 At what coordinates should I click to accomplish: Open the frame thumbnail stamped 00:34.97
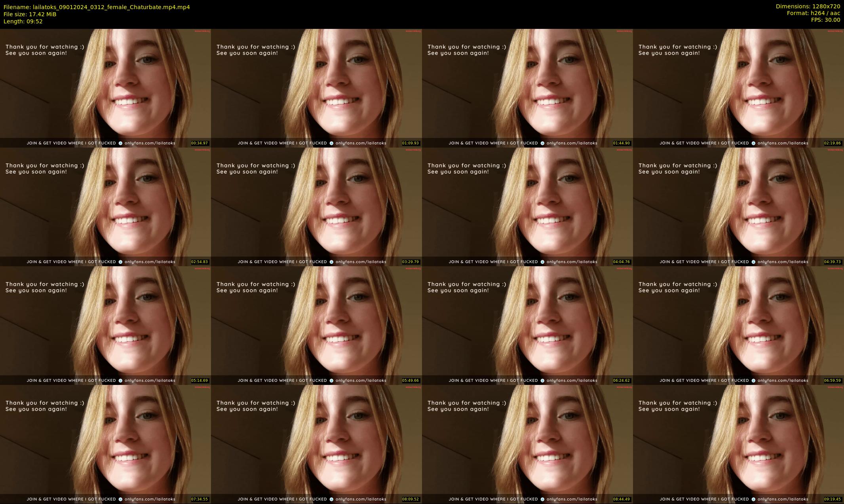pos(105,88)
